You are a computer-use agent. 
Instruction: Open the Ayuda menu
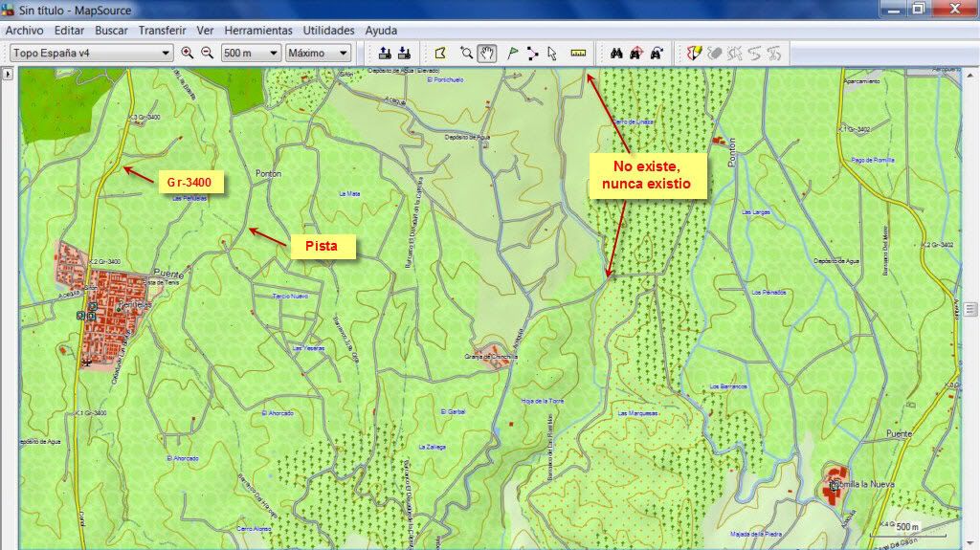click(x=381, y=30)
